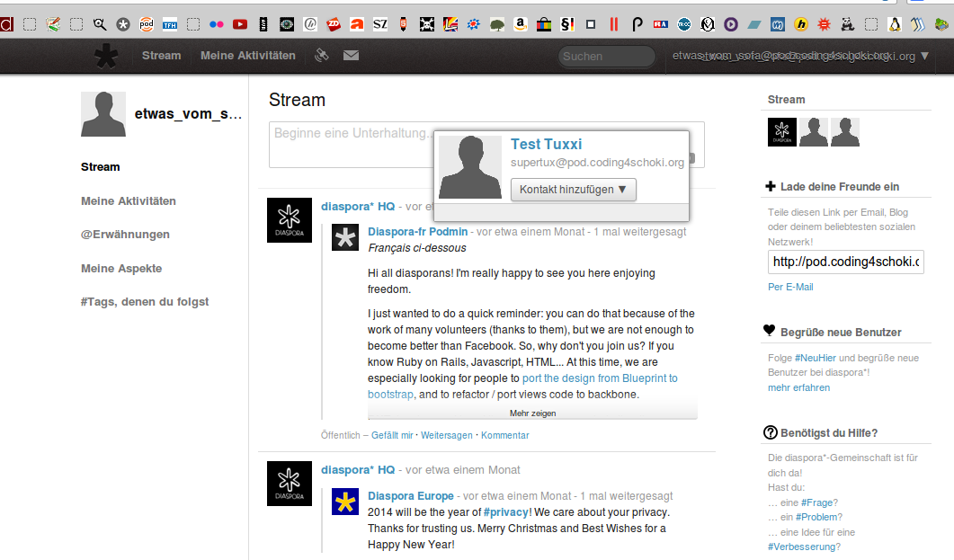Click the 'Weitersagen' link
Viewport: 954px width, 560px height.
pos(446,435)
